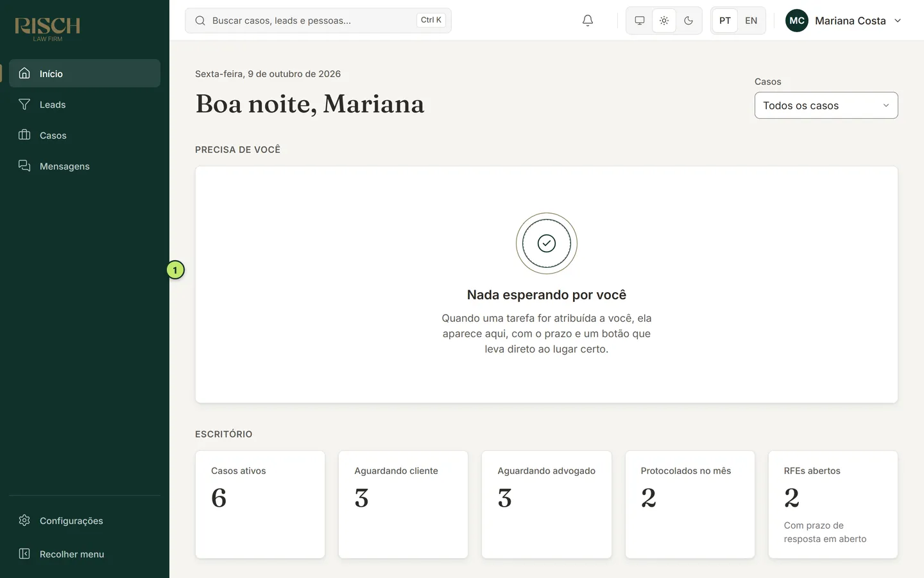Open the Início home page
Viewport: 924px width, 578px height.
click(x=85, y=73)
